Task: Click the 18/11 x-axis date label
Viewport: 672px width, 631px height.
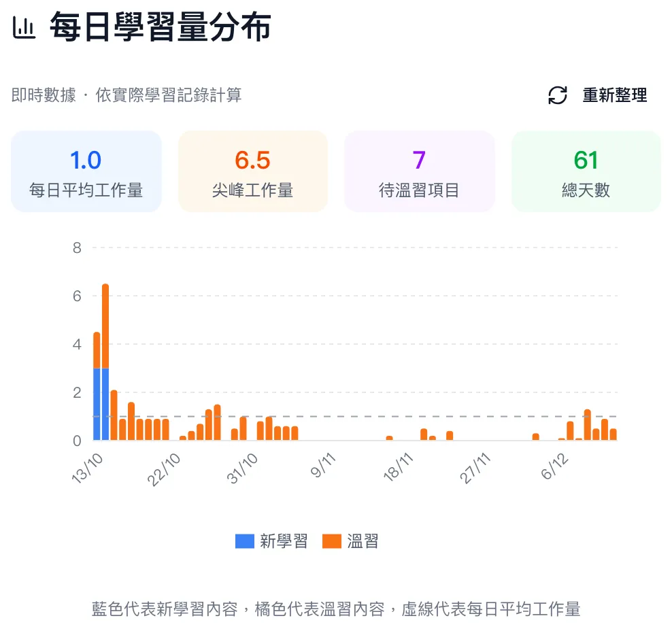Action: tap(398, 467)
